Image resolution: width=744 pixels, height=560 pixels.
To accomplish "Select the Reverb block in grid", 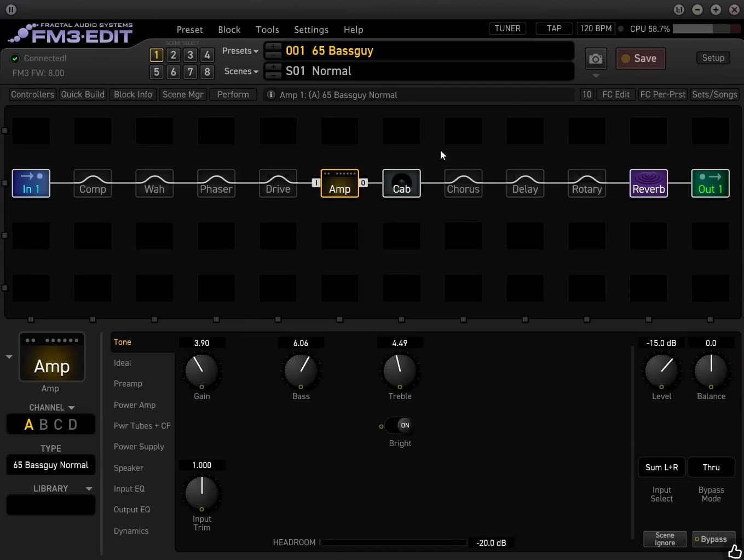I will pyautogui.click(x=649, y=183).
